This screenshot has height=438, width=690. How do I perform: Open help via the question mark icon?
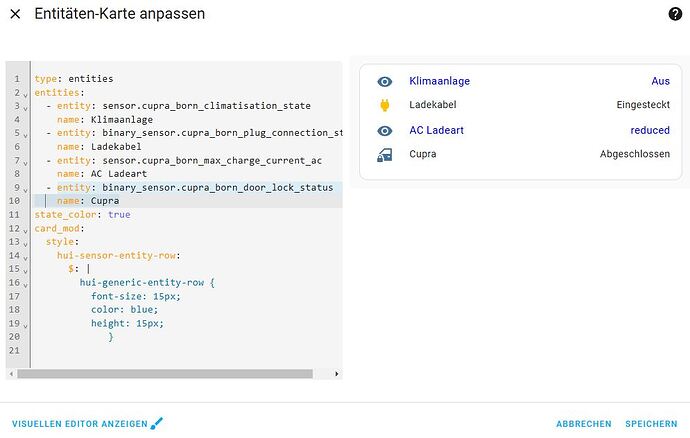pyautogui.click(x=675, y=14)
